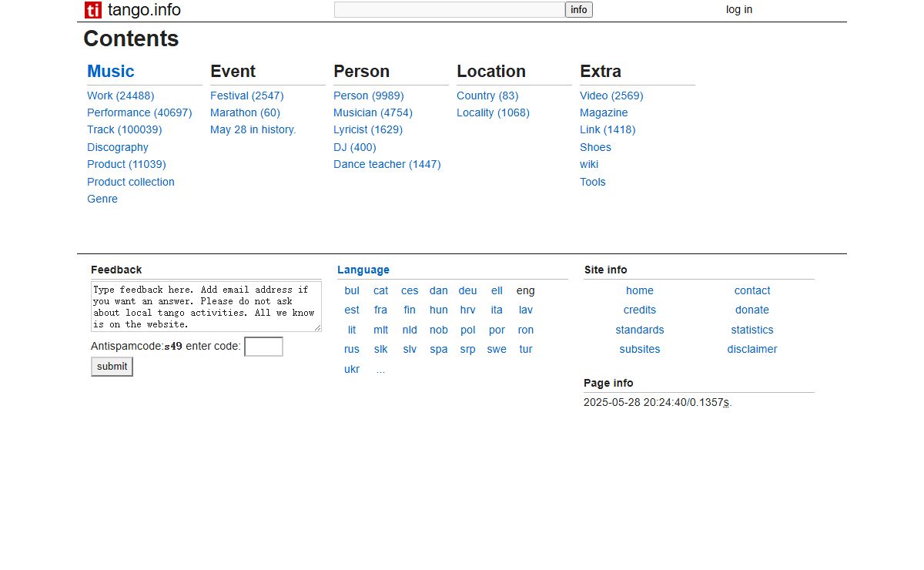Open the Magazine link
Screen dimensions: 924x570
coord(604,112)
